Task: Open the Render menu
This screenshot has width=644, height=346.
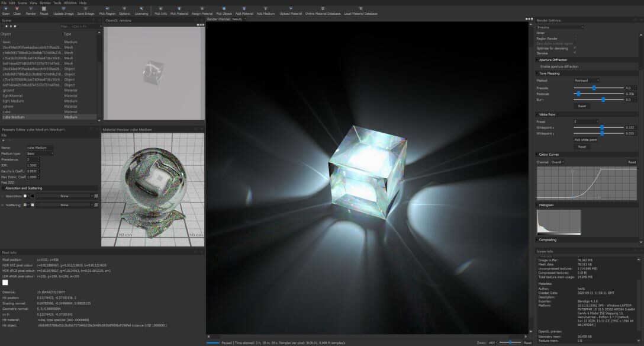Action: 45,3
